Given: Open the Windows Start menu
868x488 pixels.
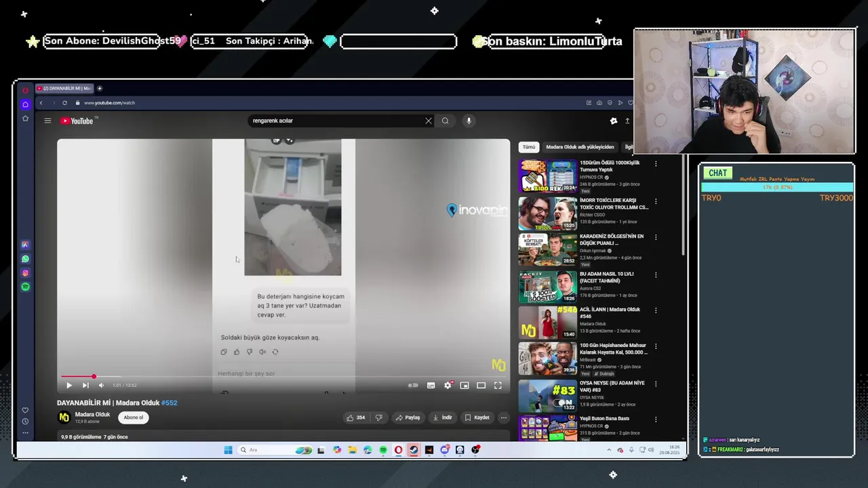Looking at the screenshot, I should (228, 450).
